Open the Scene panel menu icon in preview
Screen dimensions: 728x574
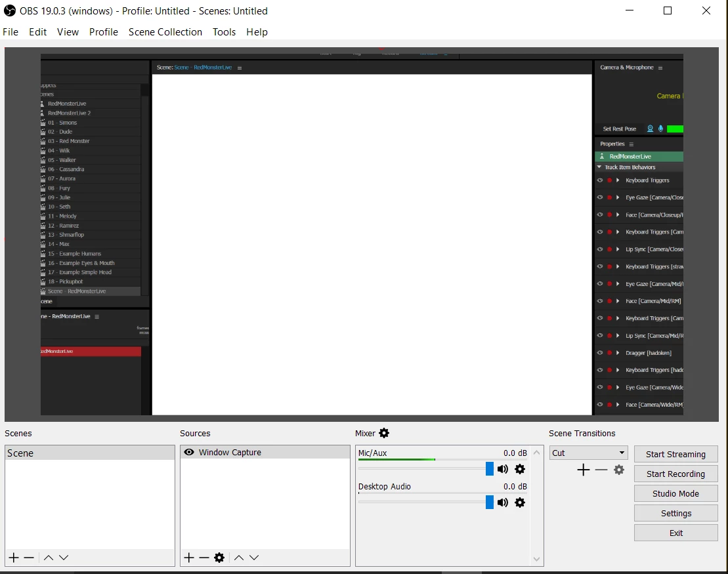[x=240, y=68]
